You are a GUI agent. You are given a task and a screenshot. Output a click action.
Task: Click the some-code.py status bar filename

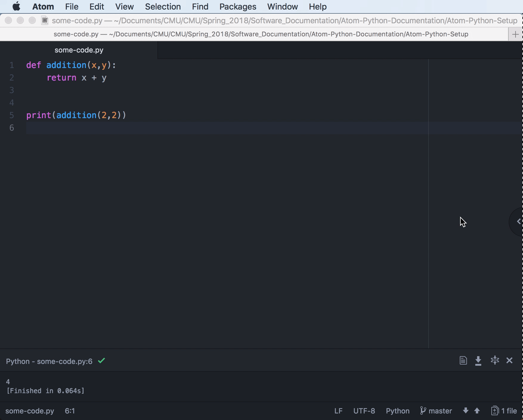pos(30,411)
